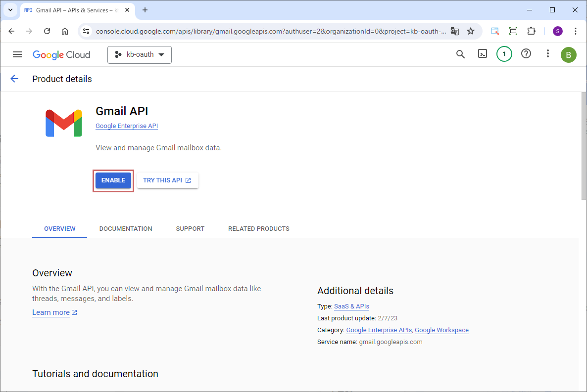Expand the kb-oauth project selector
This screenshot has width=587, height=392.
click(140, 55)
